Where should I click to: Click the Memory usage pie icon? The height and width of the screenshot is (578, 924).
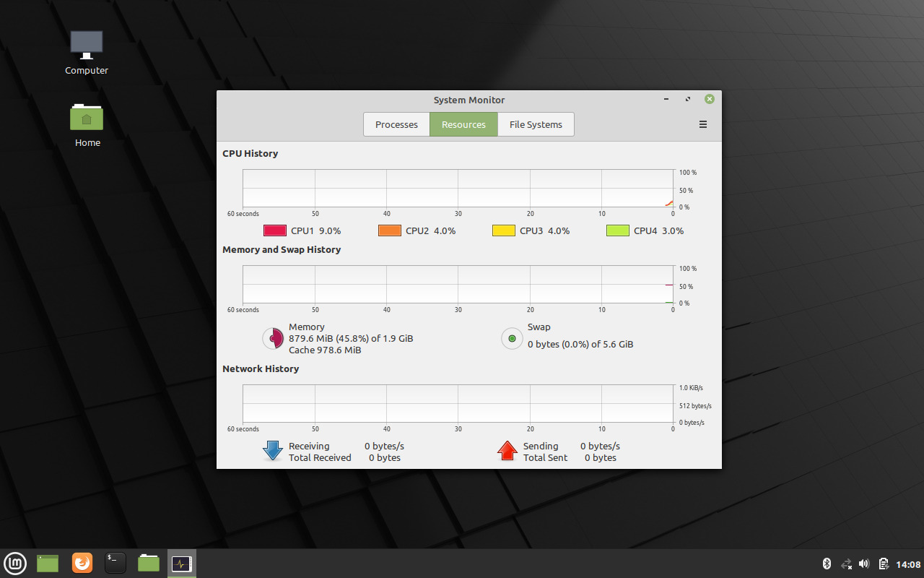[x=273, y=338]
